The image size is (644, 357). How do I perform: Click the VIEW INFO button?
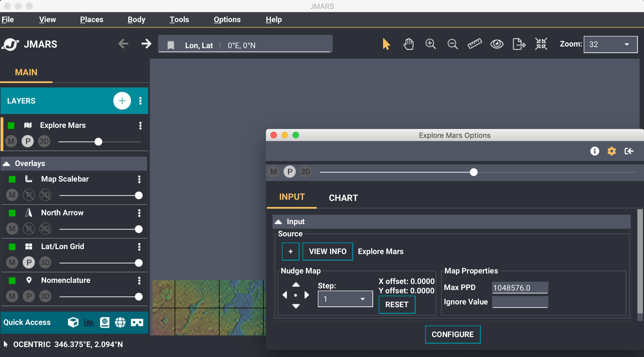[328, 252]
